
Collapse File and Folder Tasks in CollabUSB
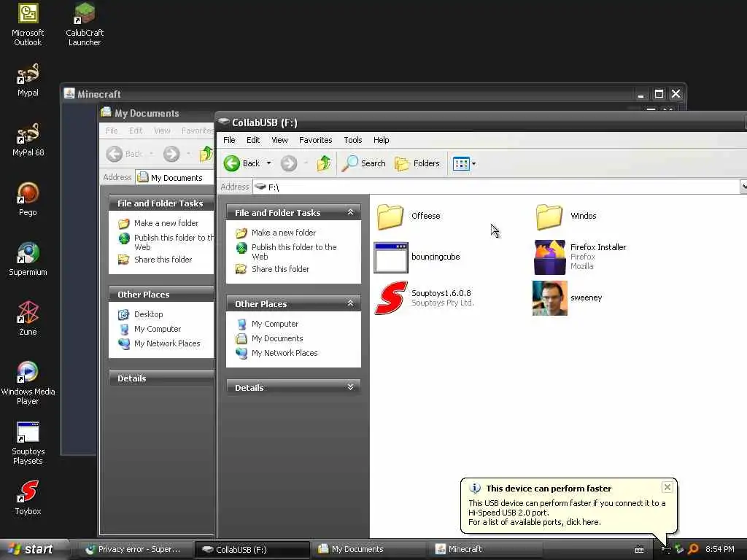tap(351, 212)
